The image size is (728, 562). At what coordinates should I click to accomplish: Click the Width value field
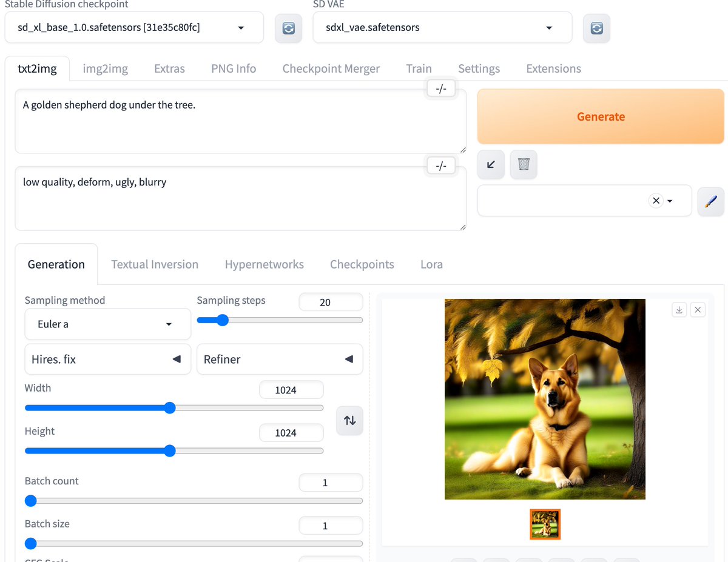point(291,390)
